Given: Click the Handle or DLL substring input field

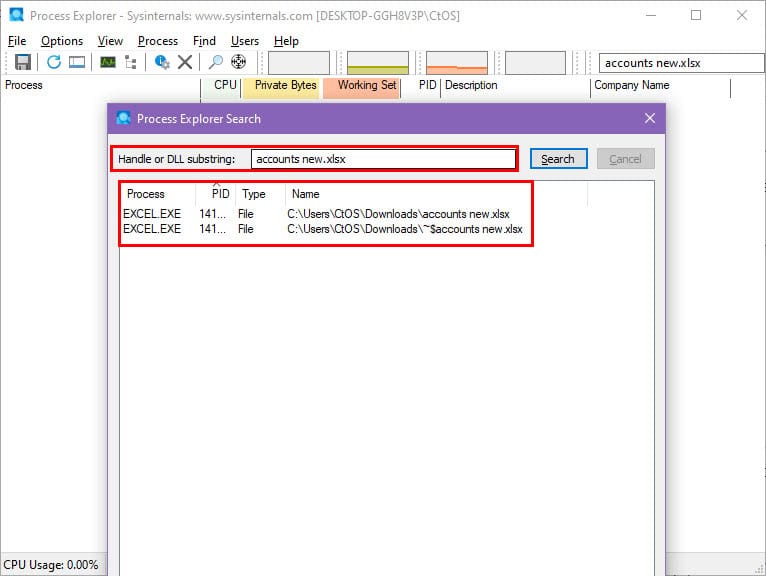Looking at the screenshot, I should tap(383, 159).
